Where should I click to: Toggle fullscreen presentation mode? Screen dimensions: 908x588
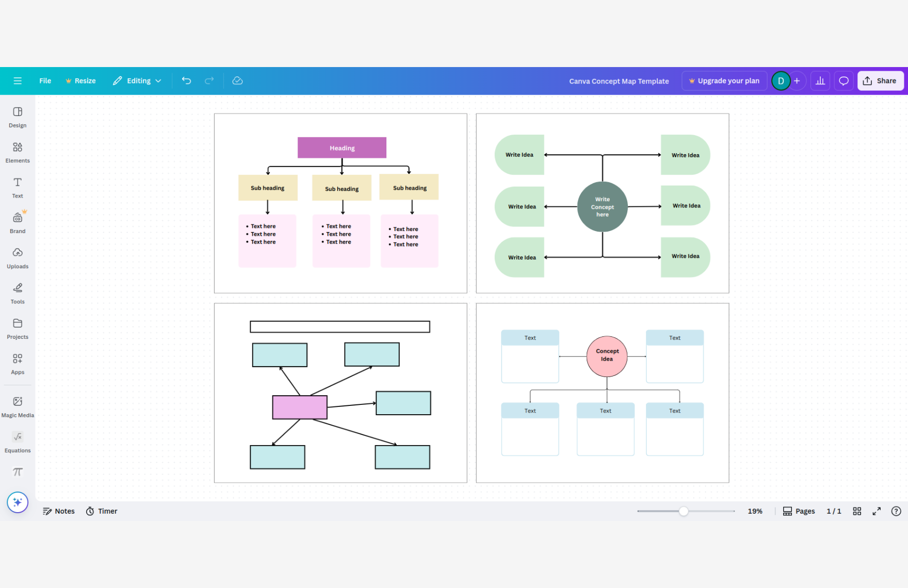[x=877, y=511]
